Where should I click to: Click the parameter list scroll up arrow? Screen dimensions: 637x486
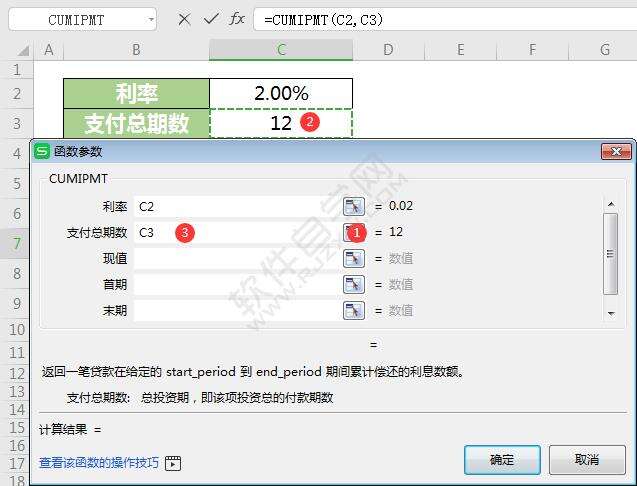point(611,204)
